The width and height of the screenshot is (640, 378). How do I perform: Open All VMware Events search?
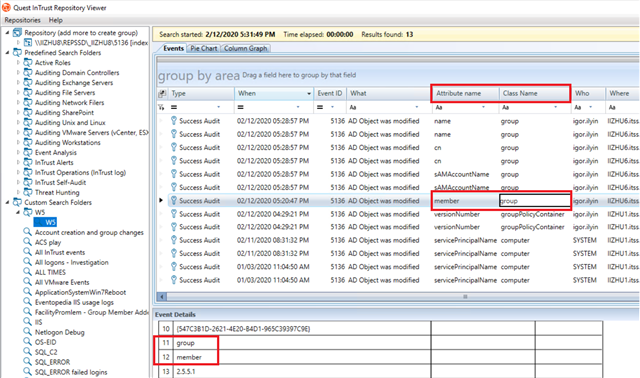[x=62, y=282]
